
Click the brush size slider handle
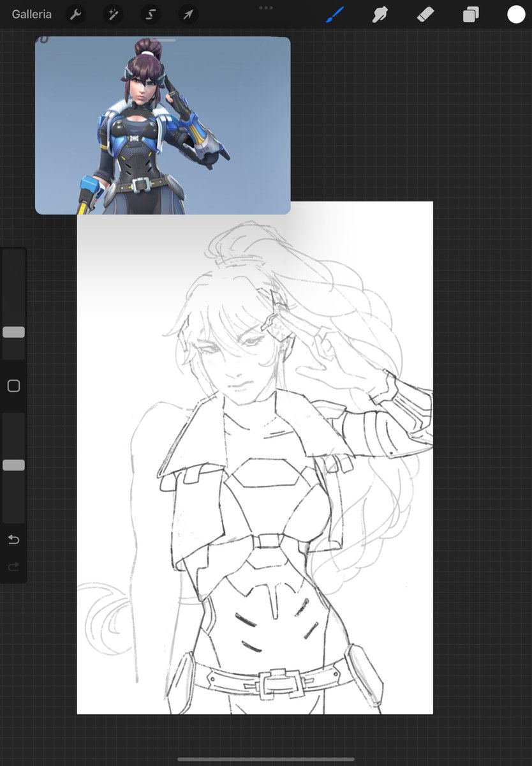click(13, 332)
